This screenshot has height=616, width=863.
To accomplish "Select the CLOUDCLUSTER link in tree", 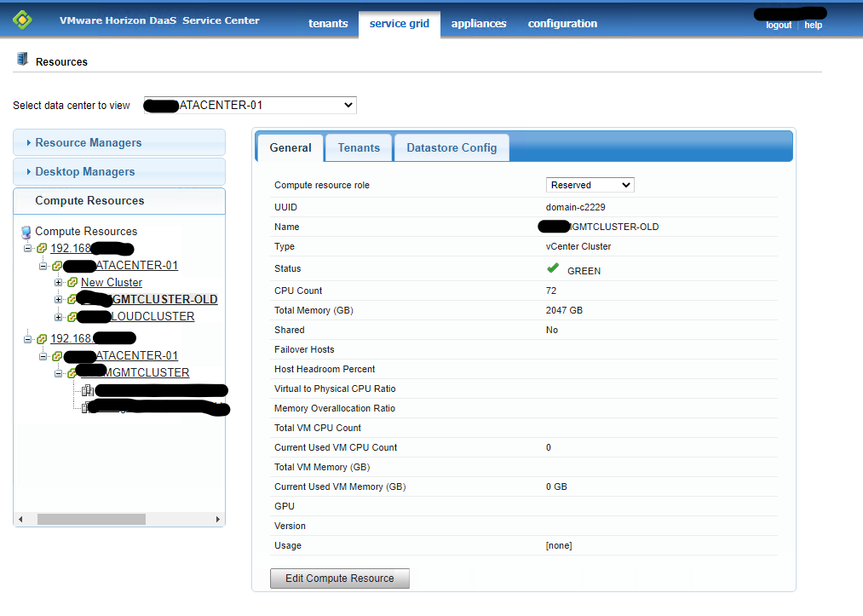I will pos(138,317).
